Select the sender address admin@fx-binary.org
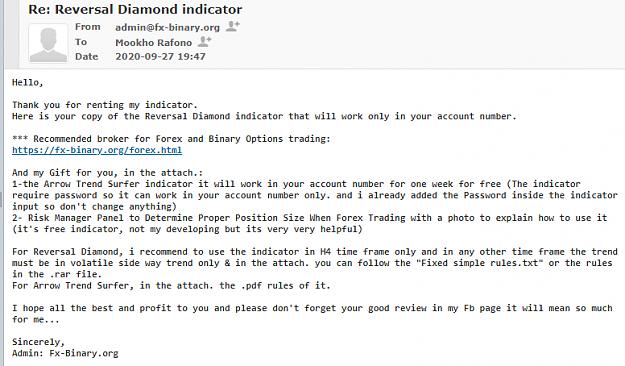Screen dimensions: 625x366 click(167, 28)
